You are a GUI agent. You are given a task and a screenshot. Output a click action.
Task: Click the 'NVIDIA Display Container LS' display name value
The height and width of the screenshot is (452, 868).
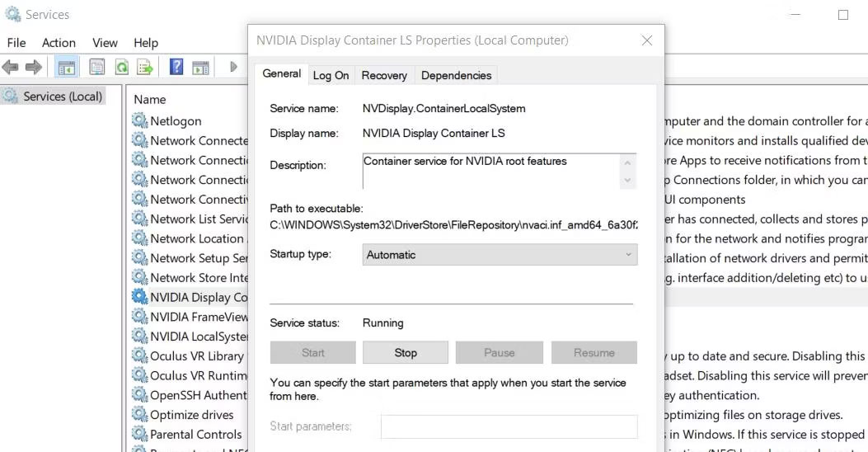click(434, 133)
